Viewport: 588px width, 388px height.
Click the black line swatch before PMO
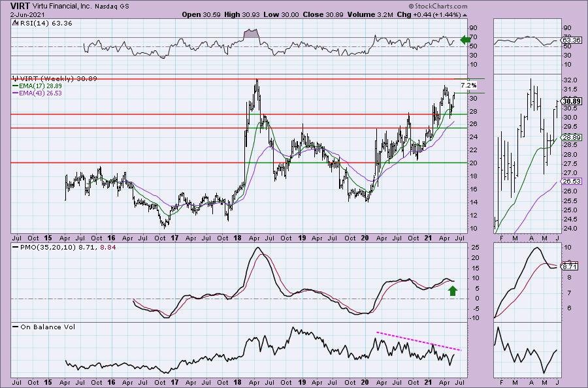(x=16, y=248)
